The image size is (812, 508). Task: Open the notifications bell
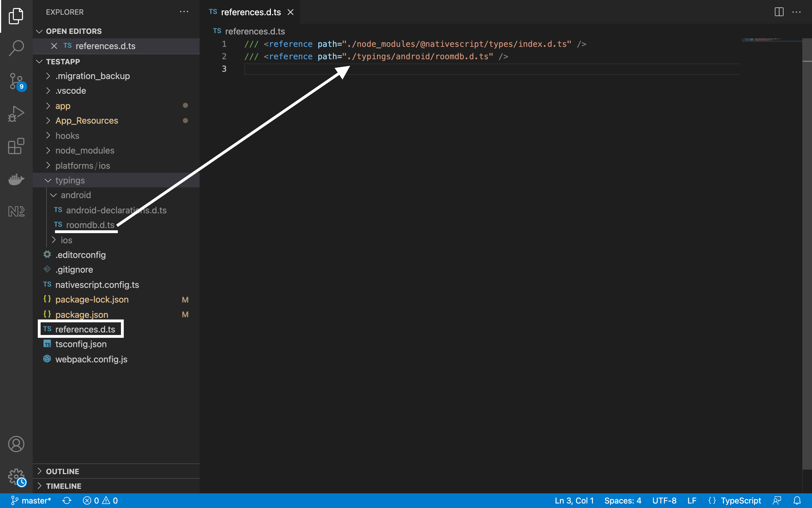797,501
